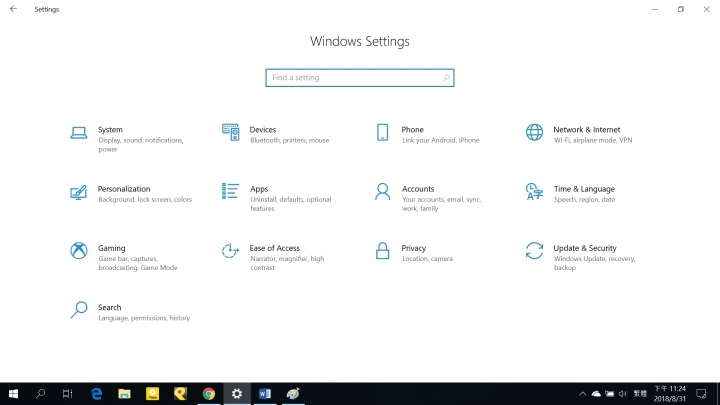Open the Devices keyboard and speaker icon
The width and height of the screenshot is (720, 405).
tap(231, 133)
